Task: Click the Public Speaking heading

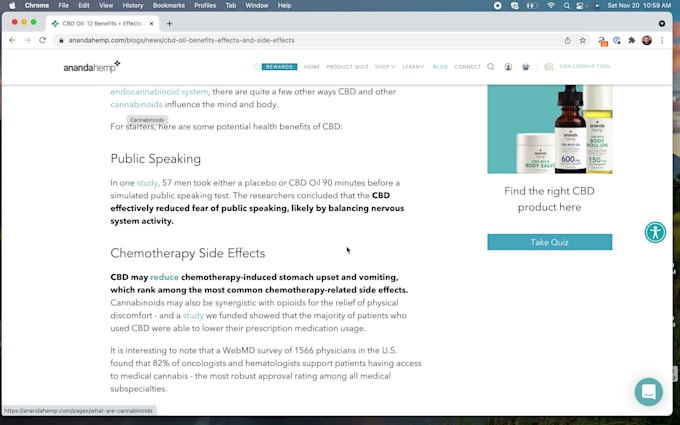Action: [156, 159]
